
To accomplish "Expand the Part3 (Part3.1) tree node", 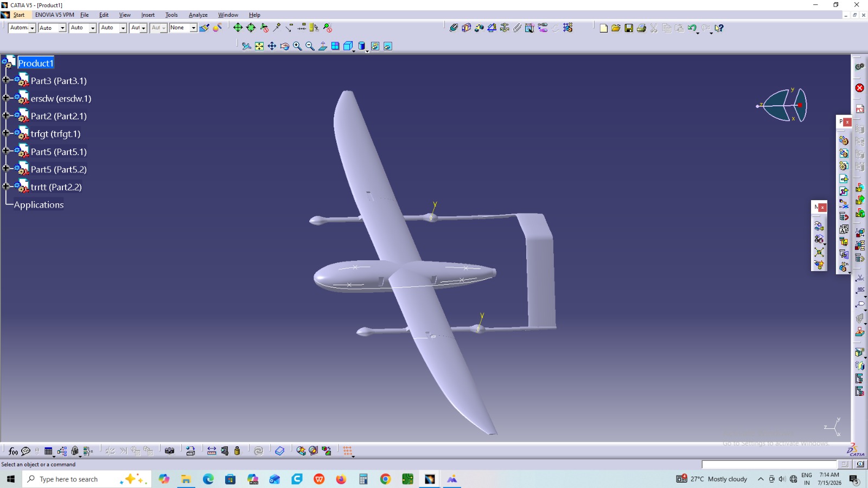I will tap(6, 80).
